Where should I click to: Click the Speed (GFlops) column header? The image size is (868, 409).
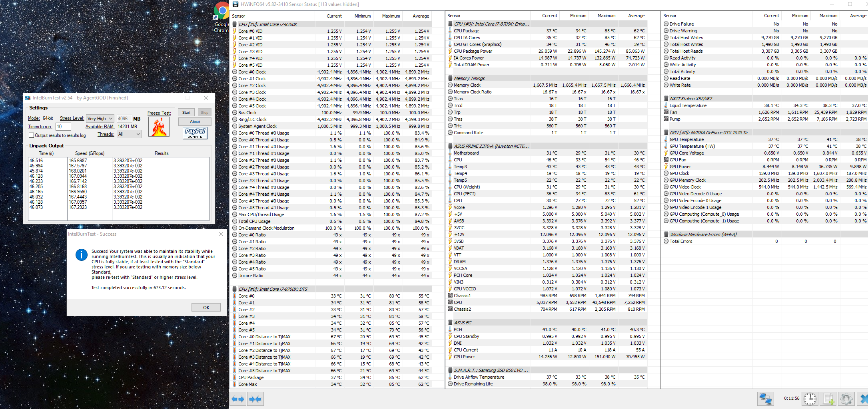click(x=90, y=153)
